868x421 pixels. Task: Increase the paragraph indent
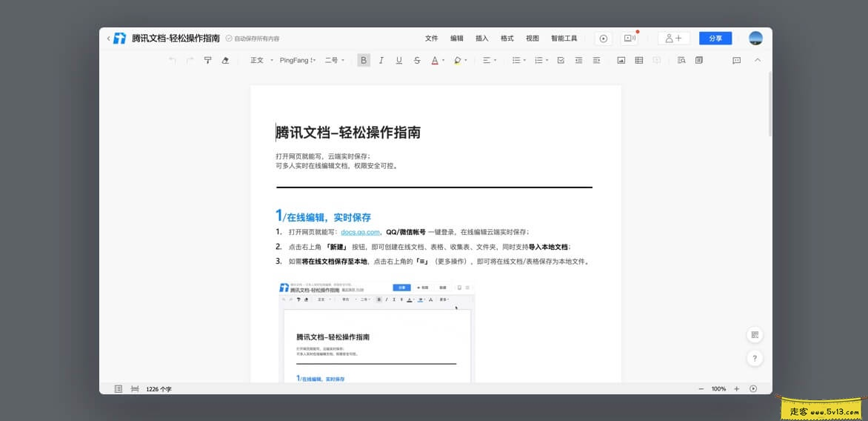(x=596, y=60)
